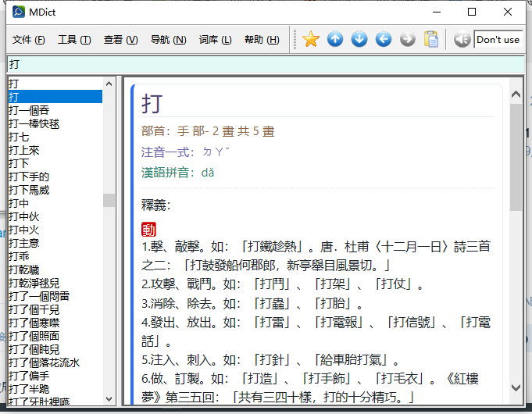Screen dimensions: 532x414
Task: Open the 工具 (T) menu
Action: (74, 40)
